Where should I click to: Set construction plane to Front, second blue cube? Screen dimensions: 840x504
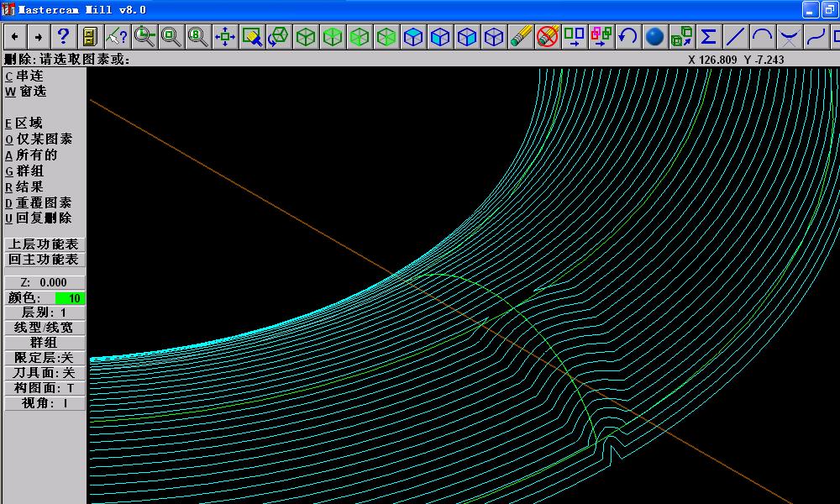click(440, 36)
